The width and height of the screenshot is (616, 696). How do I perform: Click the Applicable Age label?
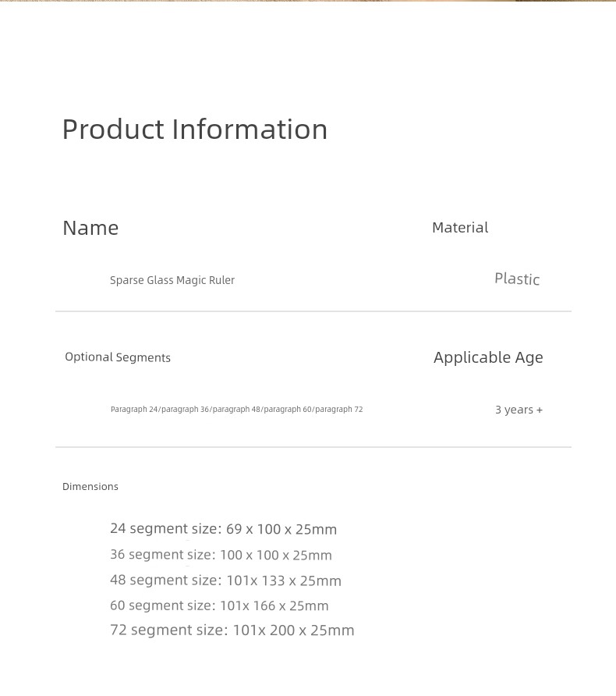pyautogui.click(x=488, y=357)
